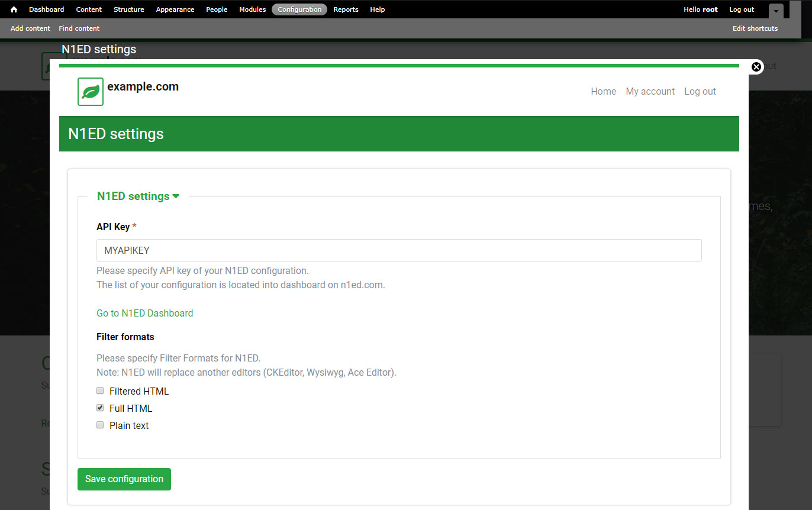Click the example.com site name
The height and width of the screenshot is (510, 812).
point(143,86)
